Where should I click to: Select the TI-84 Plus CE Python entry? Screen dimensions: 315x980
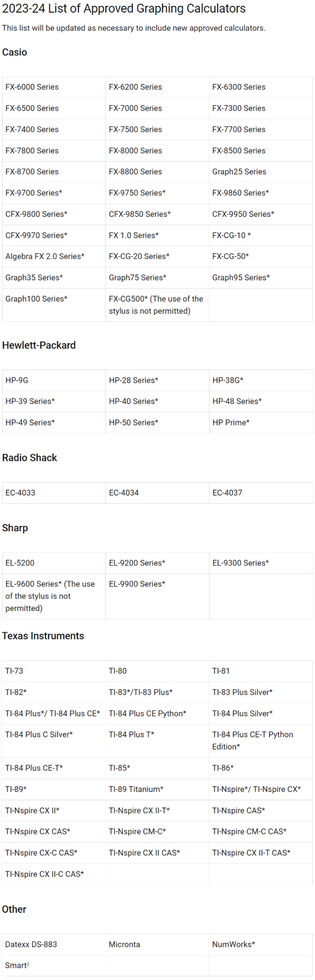point(157,714)
